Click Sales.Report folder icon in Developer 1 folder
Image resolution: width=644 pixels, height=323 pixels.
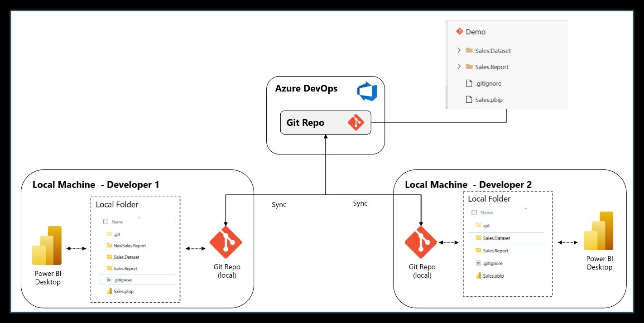(109, 268)
